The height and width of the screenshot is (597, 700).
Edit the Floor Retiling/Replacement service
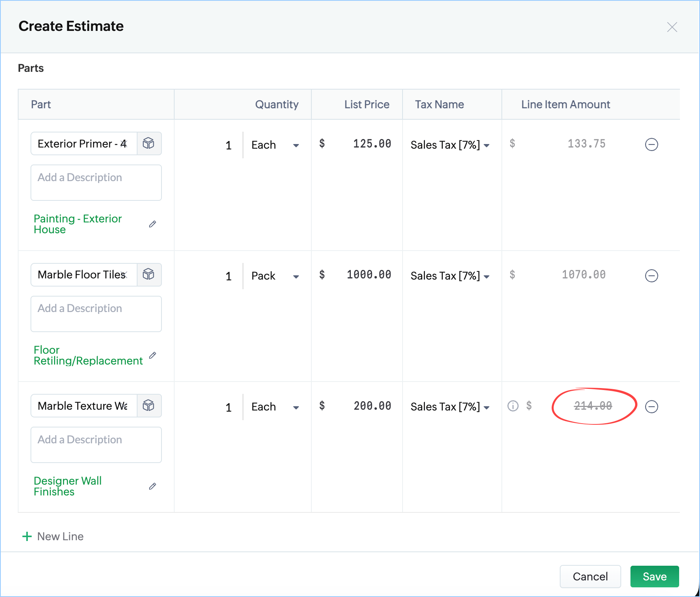[153, 355]
